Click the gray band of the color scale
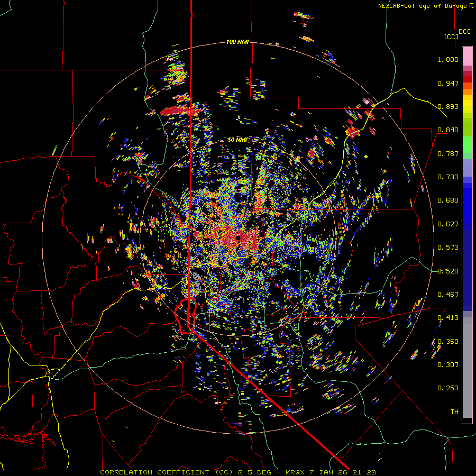476x476 pixels. coord(467,368)
